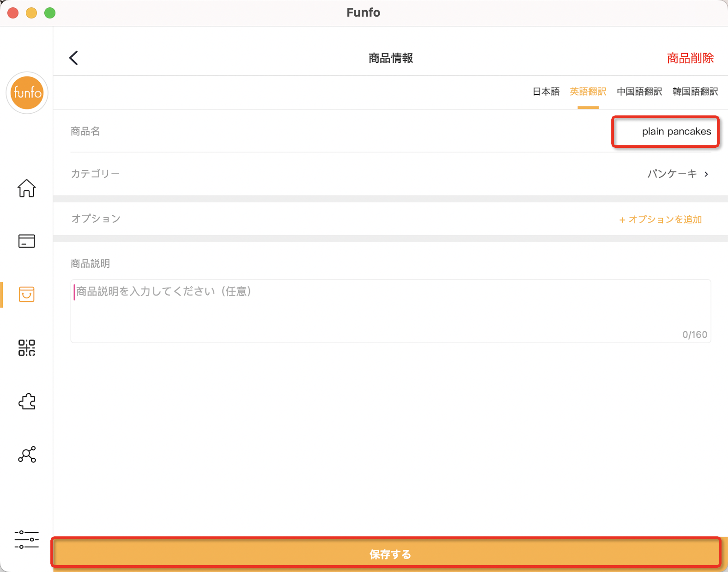Select the パンケーキ category value
728x572 pixels.
pos(672,174)
